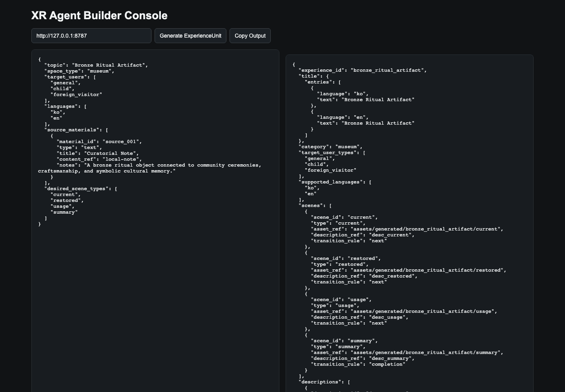Click the Copy Output button
The height and width of the screenshot is (392, 565).
tap(250, 36)
